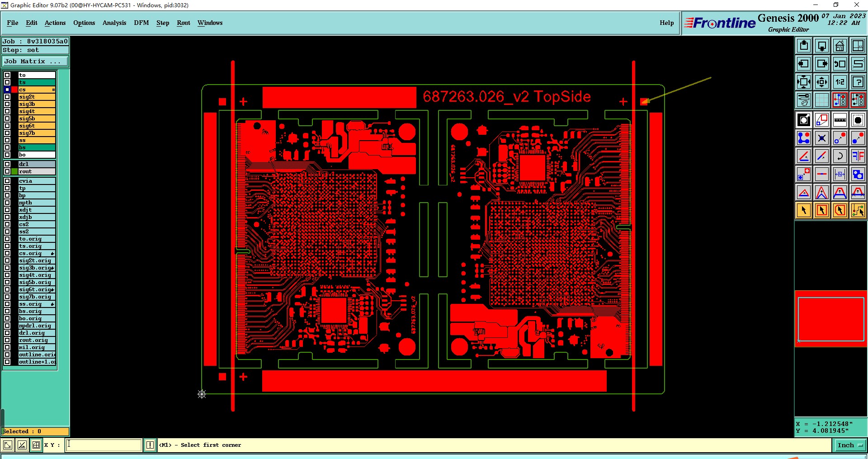
Task: Toggle the sig2t layer checkbox
Action: [x=7, y=97]
